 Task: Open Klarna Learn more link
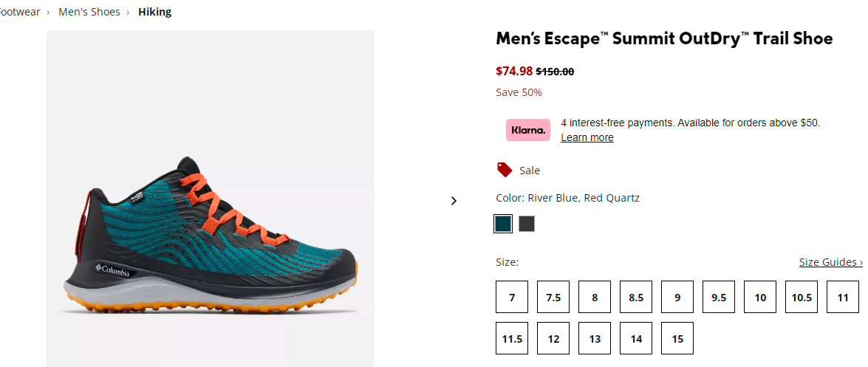click(x=587, y=137)
